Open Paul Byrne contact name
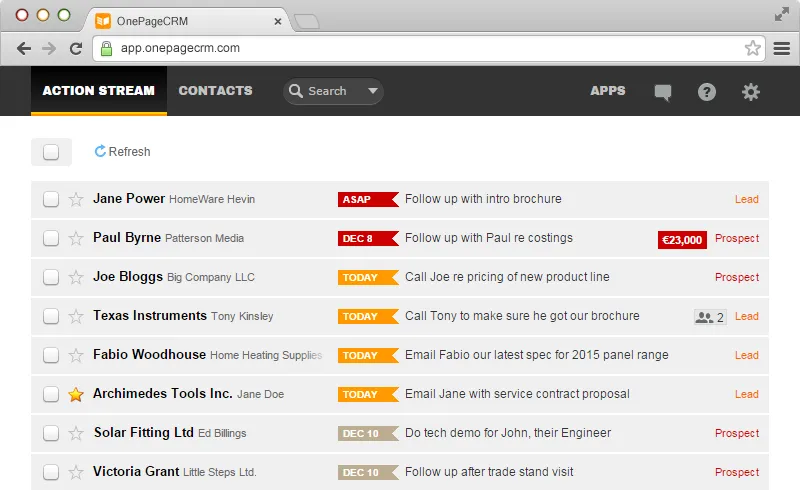The height and width of the screenshot is (490, 800). click(127, 238)
